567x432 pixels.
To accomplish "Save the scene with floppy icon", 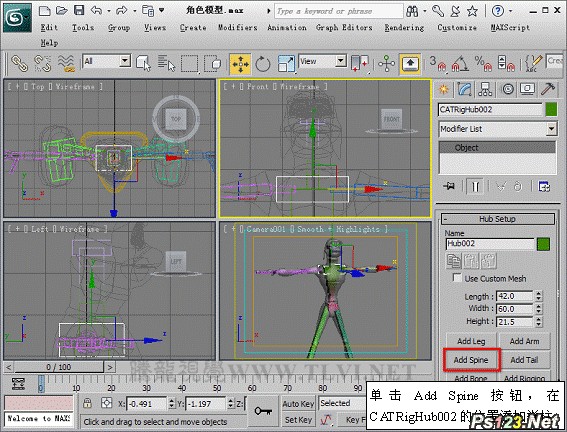I will 79,10.
